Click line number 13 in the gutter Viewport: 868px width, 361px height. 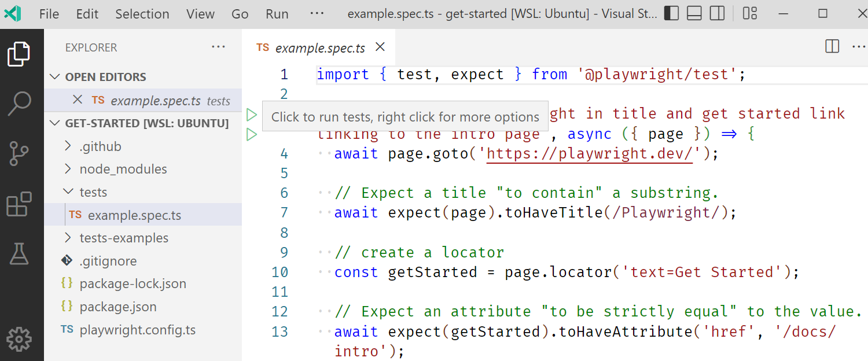tap(279, 332)
